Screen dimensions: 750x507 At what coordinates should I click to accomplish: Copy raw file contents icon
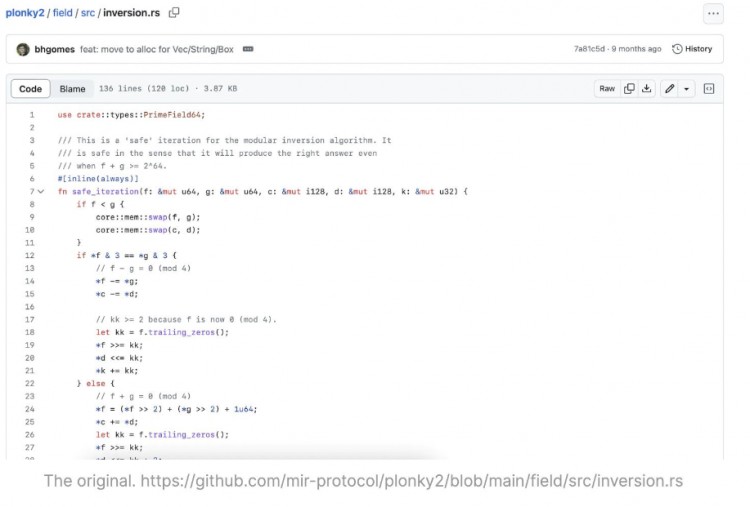click(x=629, y=89)
